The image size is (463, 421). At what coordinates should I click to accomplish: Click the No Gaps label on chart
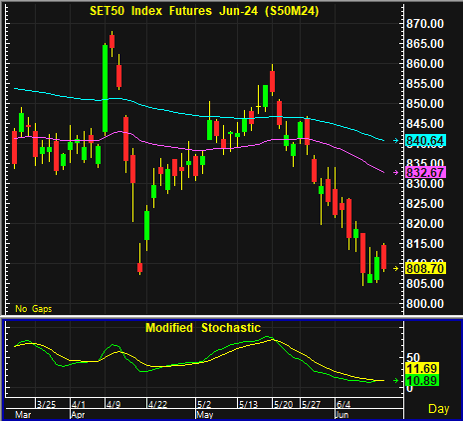coord(34,309)
